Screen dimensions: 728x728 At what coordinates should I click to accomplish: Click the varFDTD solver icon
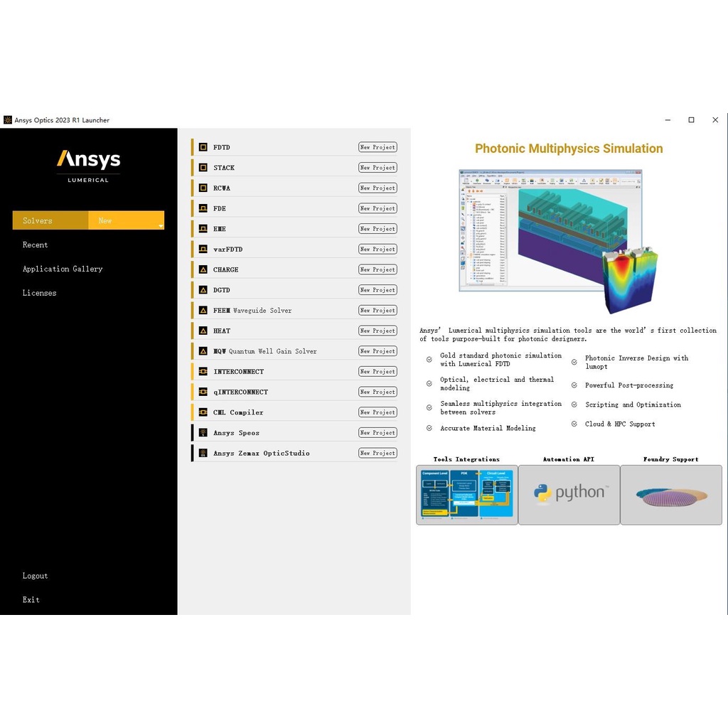tap(203, 250)
